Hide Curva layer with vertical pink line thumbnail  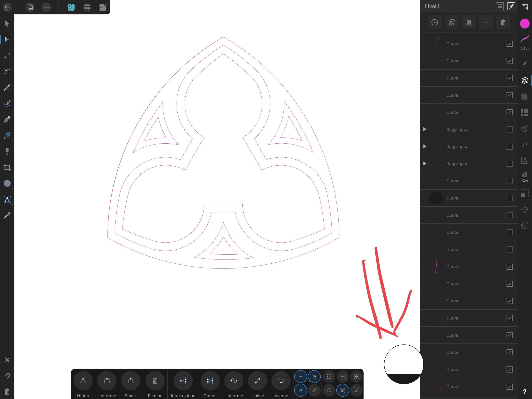tap(509, 266)
